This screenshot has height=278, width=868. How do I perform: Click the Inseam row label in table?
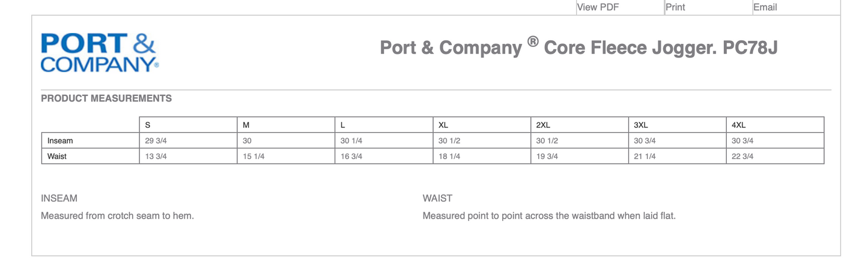60,141
